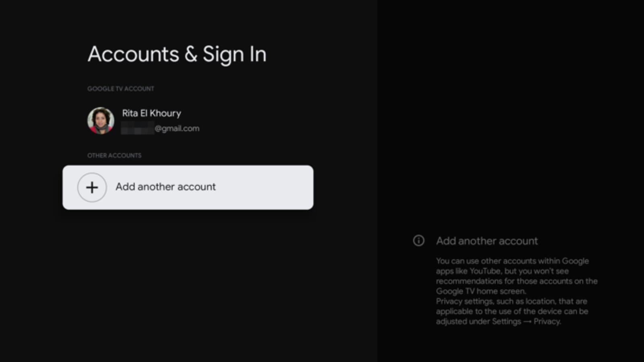Click the @gmail.com email address
The height and width of the screenshot is (362, 644).
[x=177, y=129]
